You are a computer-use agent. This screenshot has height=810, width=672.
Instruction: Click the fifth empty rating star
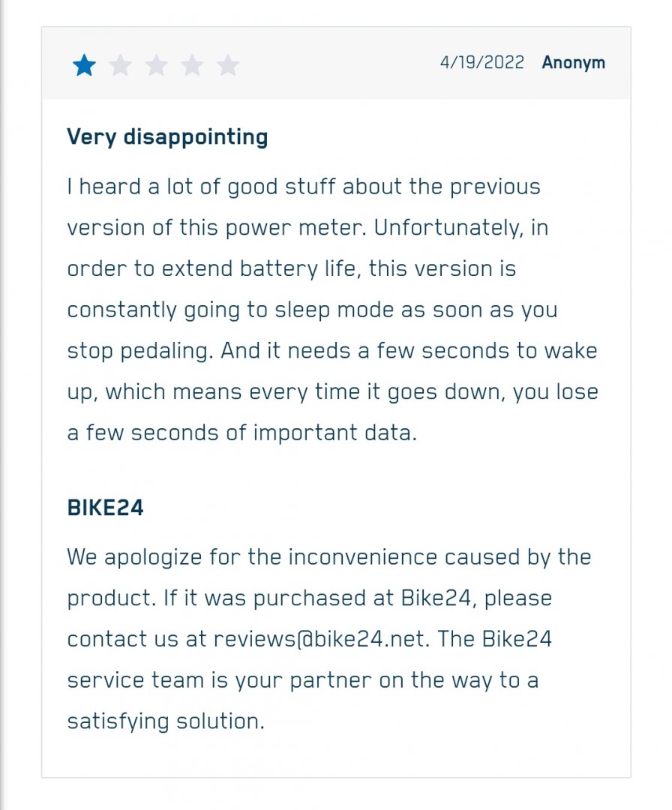tap(228, 65)
